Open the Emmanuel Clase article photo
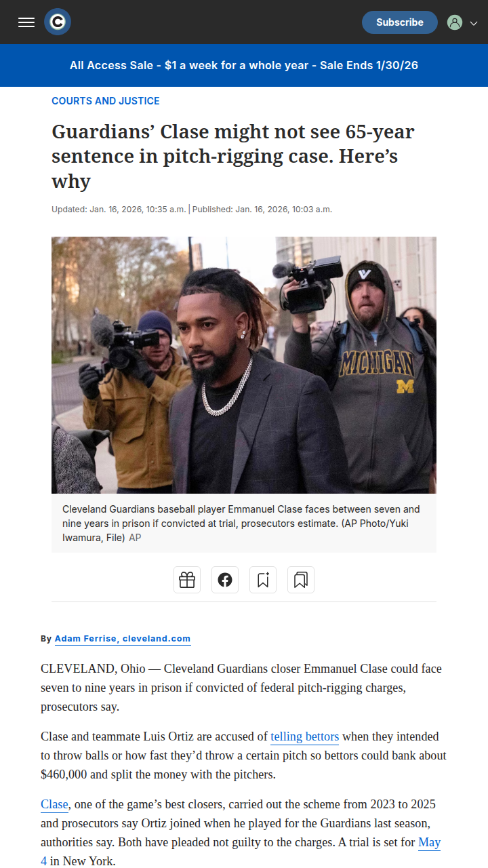Image resolution: width=488 pixels, height=868 pixels. click(x=244, y=365)
